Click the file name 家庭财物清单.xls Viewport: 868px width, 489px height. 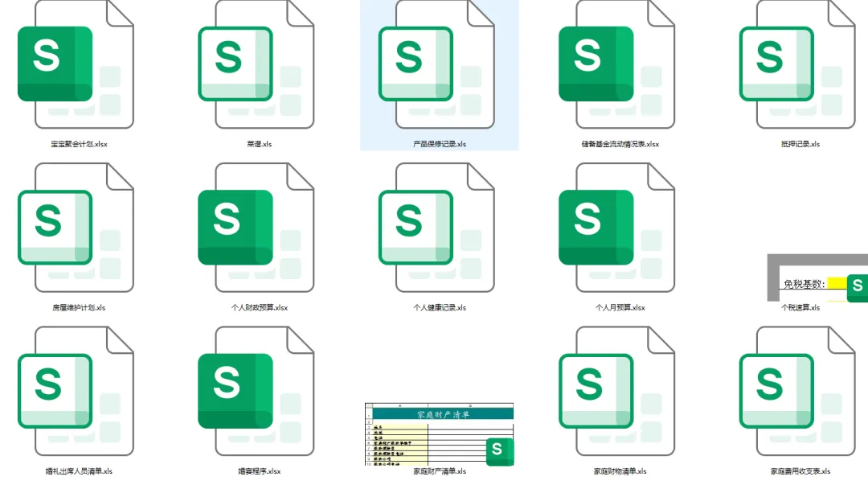pos(620,471)
